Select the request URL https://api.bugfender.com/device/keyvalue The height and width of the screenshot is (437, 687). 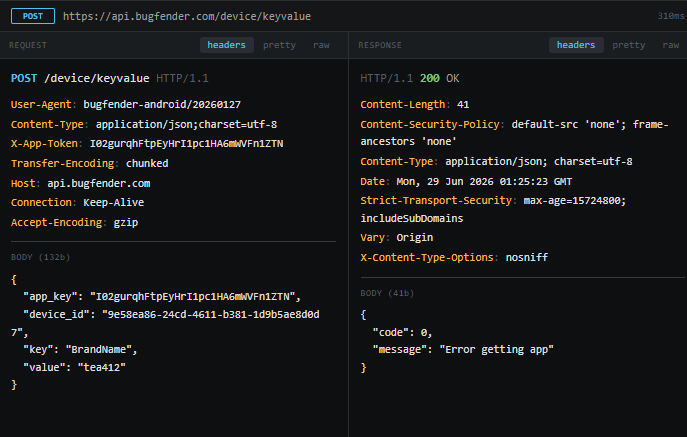[x=187, y=17]
